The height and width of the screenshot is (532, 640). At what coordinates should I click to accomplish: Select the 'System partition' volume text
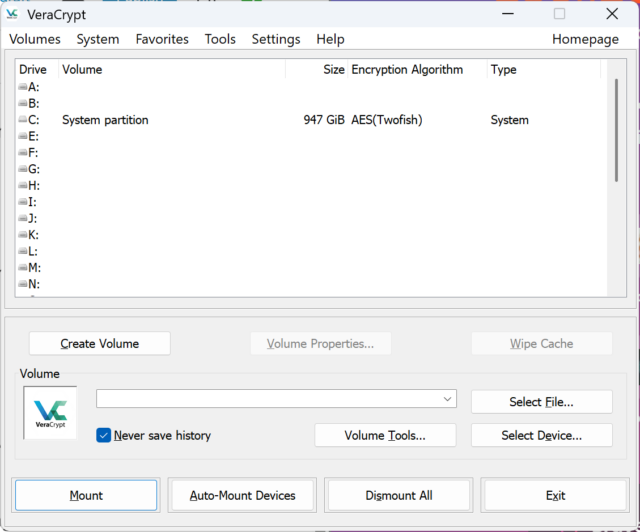click(105, 120)
